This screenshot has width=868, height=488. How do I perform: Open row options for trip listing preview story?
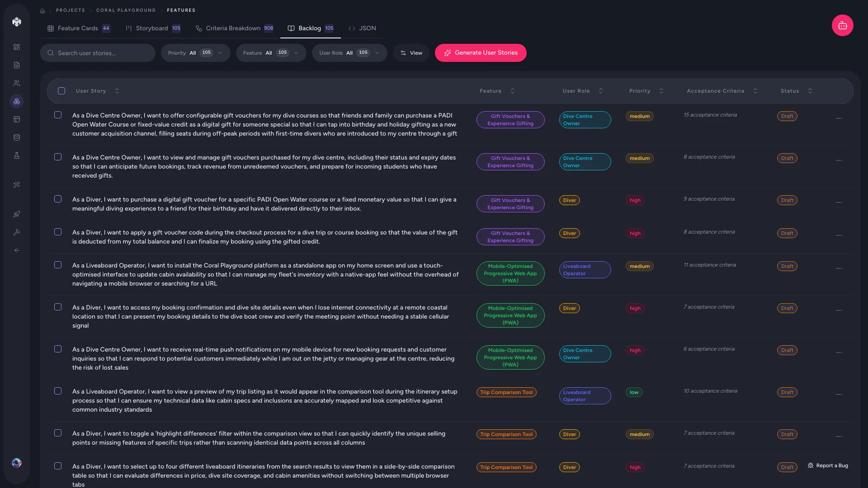click(x=839, y=394)
